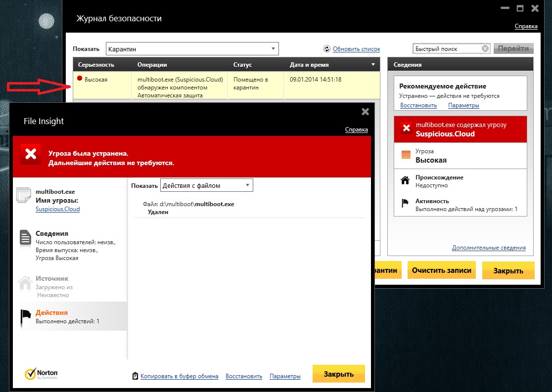Open Справка link in File Insight dialog
This screenshot has width=552, height=392.
[x=356, y=130]
